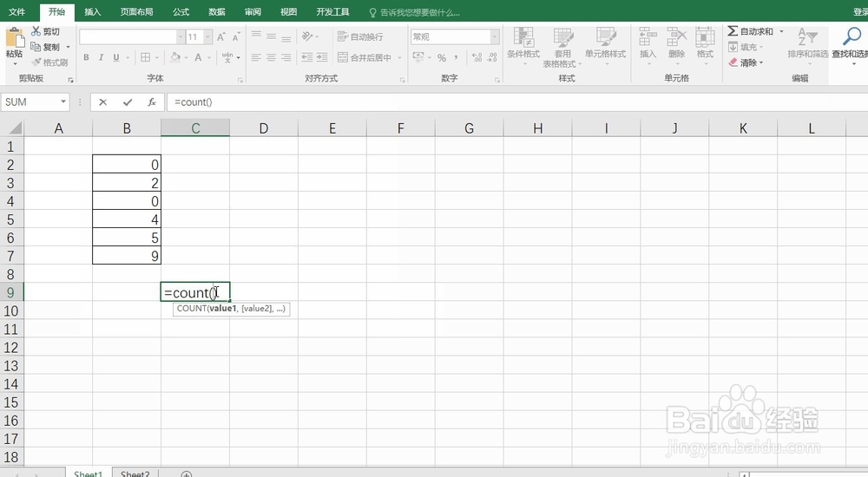Click Merge and Center (合并后居中)

(x=365, y=57)
